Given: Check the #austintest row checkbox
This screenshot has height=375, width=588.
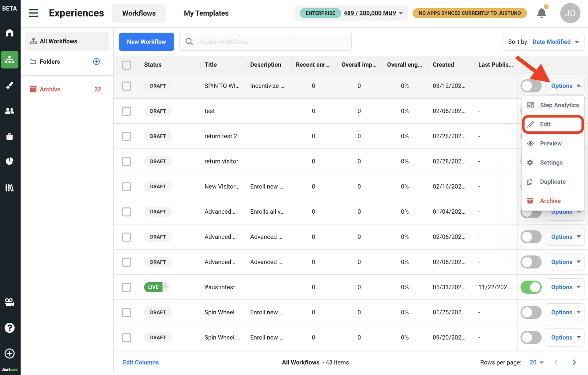Looking at the screenshot, I should (x=126, y=287).
